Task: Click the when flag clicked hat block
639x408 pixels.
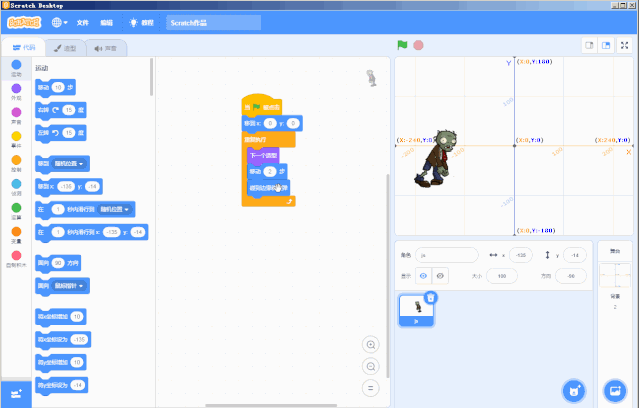Action: pyautogui.click(x=261, y=105)
